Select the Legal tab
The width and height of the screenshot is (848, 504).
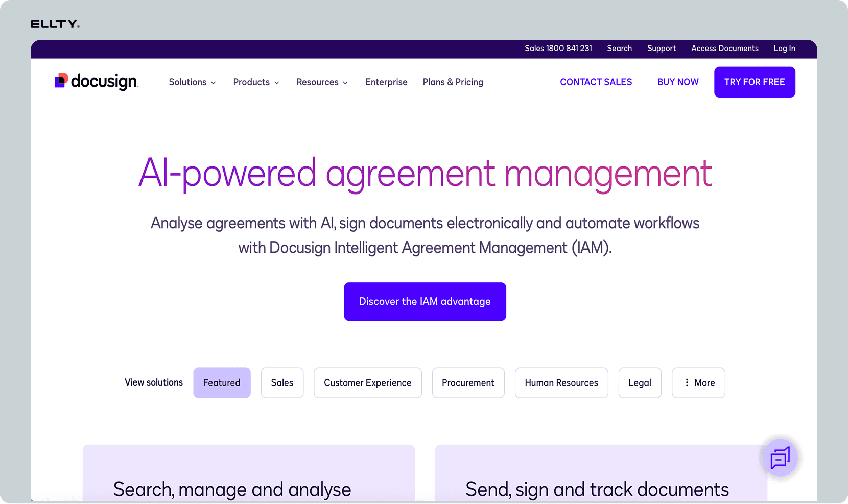[x=640, y=382]
